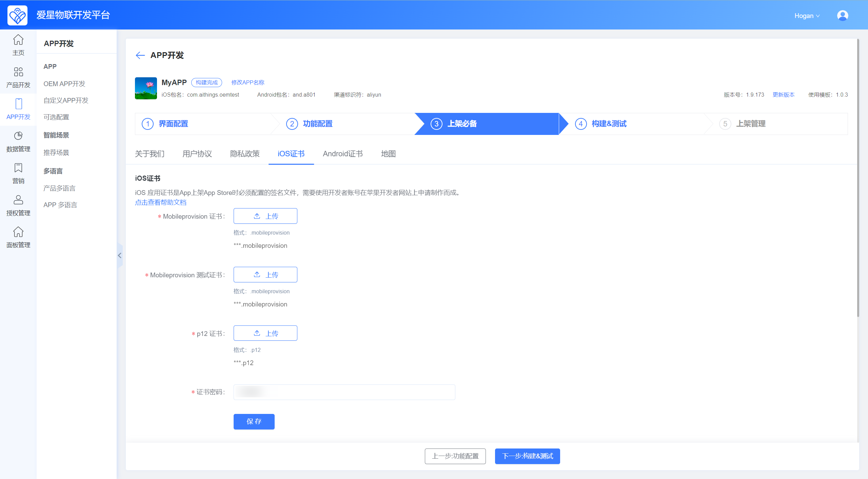Click the 保存 button
This screenshot has height=479, width=868.
[254, 421]
